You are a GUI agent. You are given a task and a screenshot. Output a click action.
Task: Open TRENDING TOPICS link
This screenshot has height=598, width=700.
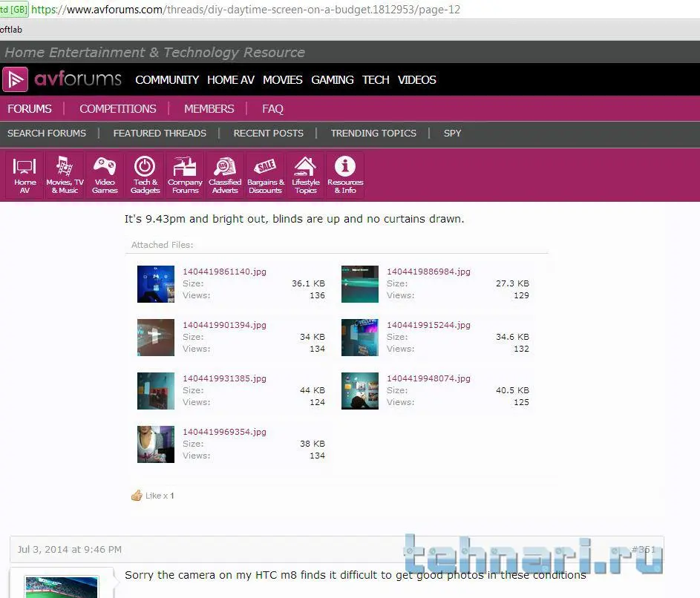pos(373,134)
